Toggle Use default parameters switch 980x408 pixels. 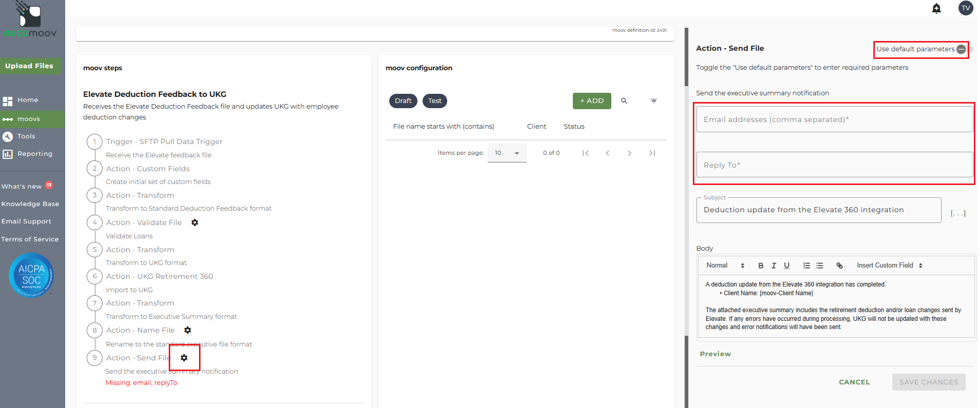tap(964, 49)
